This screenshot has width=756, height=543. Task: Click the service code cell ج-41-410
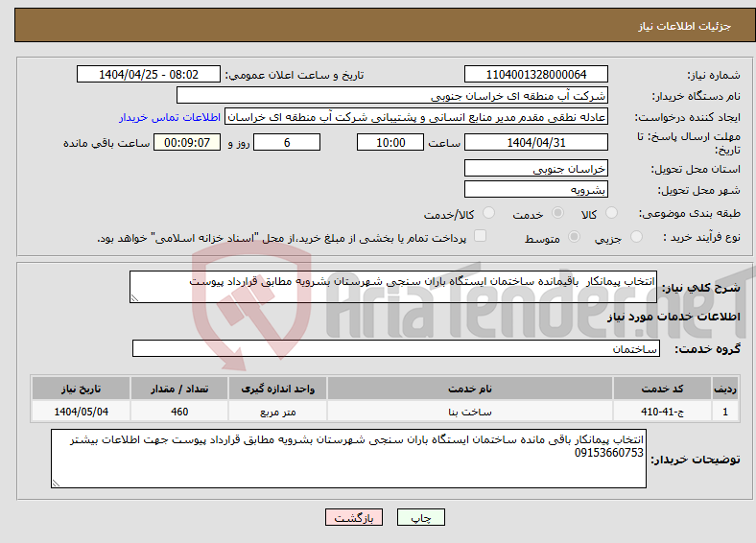pos(662,412)
